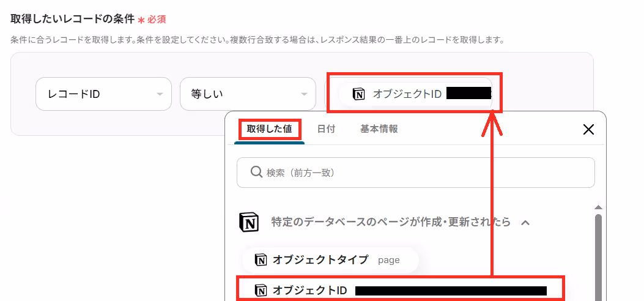The height and width of the screenshot is (301, 644).
Task: Click the magnifier icon in search box
Action: 256,173
